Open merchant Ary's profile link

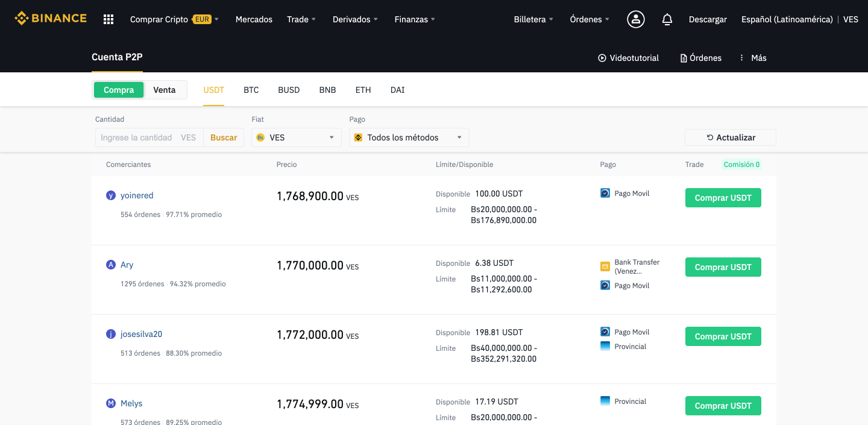click(x=127, y=265)
